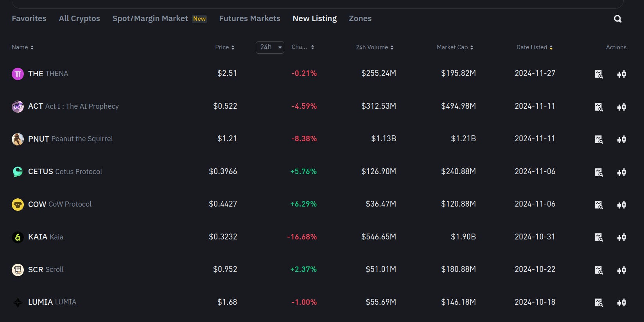Switch to the Zones tab
644x322 pixels.
[360, 18]
